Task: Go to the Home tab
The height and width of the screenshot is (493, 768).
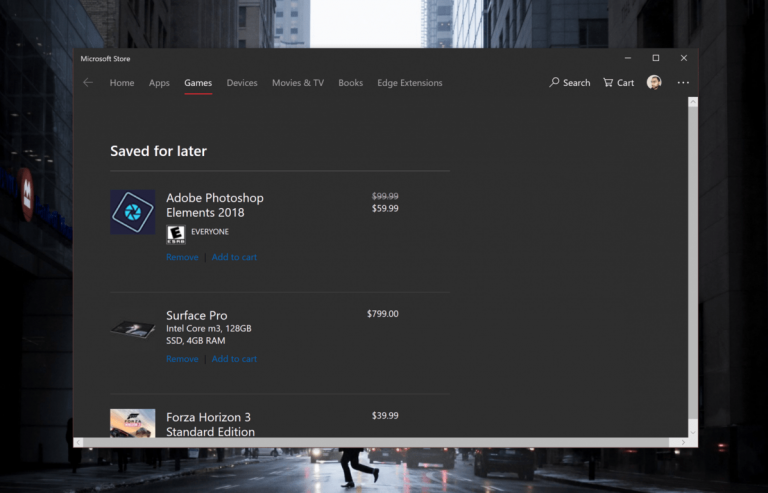Action: (122, 83)
